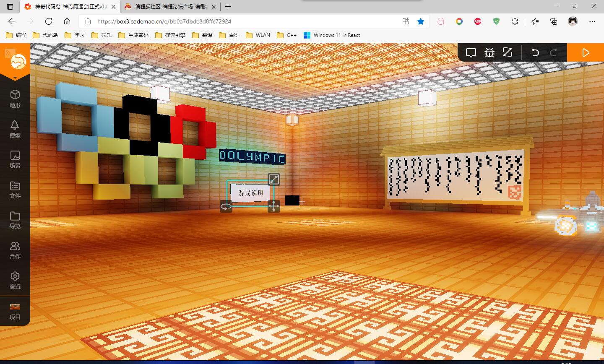Redo the last undone action

pos(554,52)
